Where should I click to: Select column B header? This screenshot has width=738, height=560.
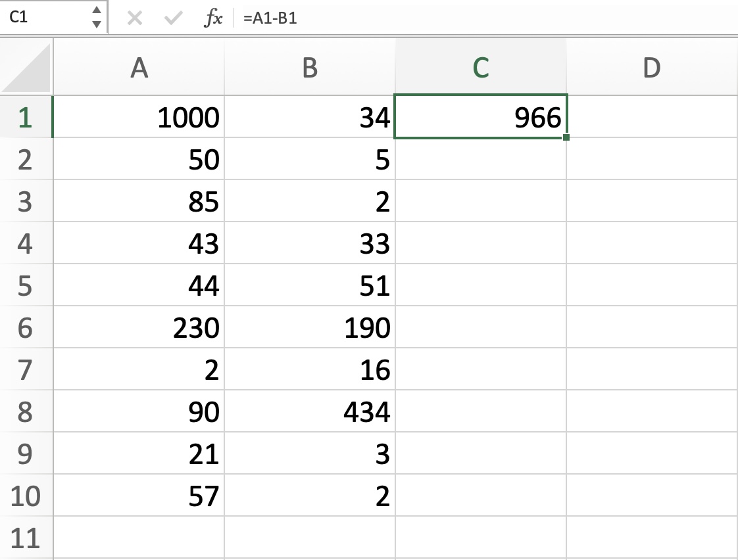coord(310,67)
